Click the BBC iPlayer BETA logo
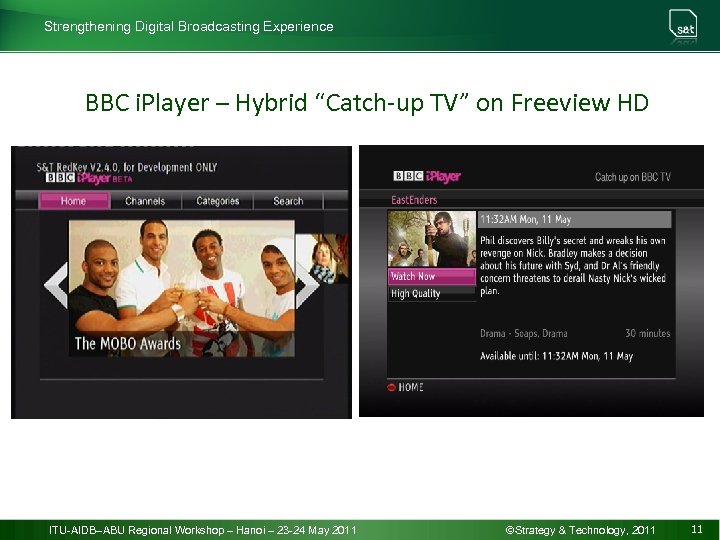This screenshot has width=720, height=540. (x=89, y=178)
